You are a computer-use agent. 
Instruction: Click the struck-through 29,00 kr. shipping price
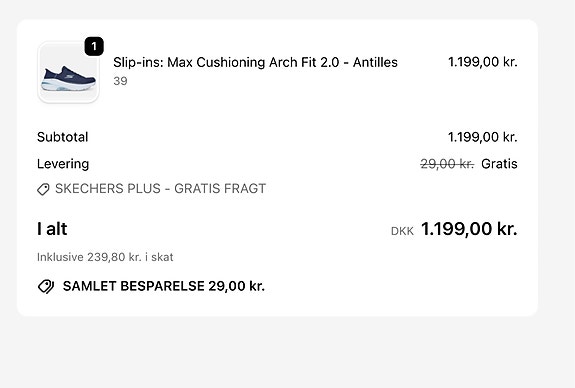[x=447, y=164]
